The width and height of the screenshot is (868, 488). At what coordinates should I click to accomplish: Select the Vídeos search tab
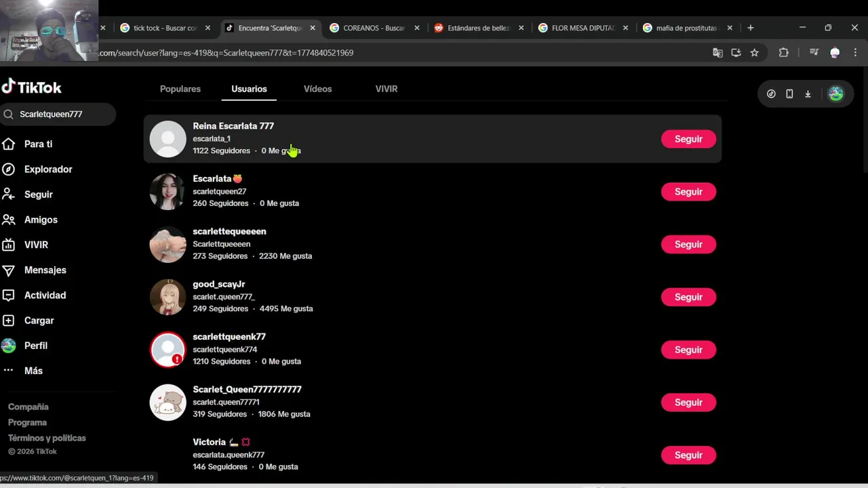[317, 89]
